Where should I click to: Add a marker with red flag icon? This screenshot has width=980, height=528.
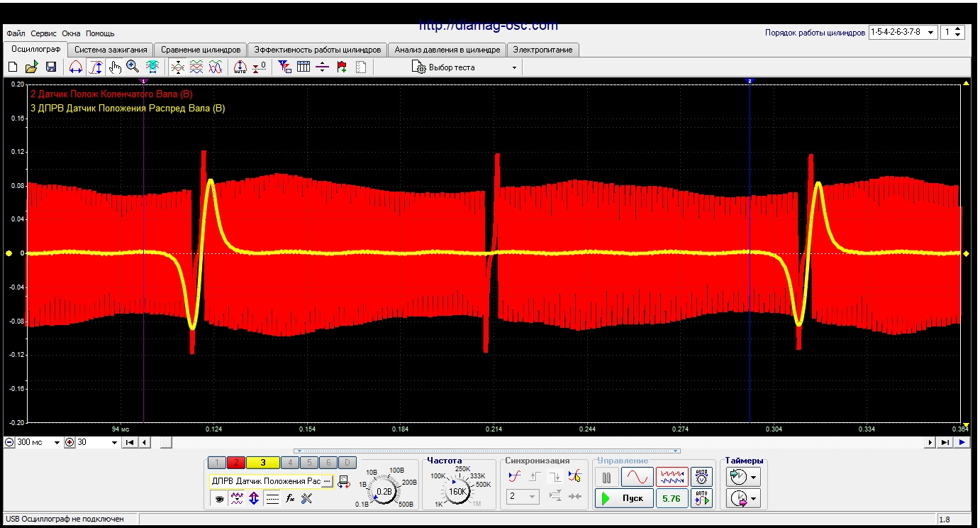coord(342,67)
